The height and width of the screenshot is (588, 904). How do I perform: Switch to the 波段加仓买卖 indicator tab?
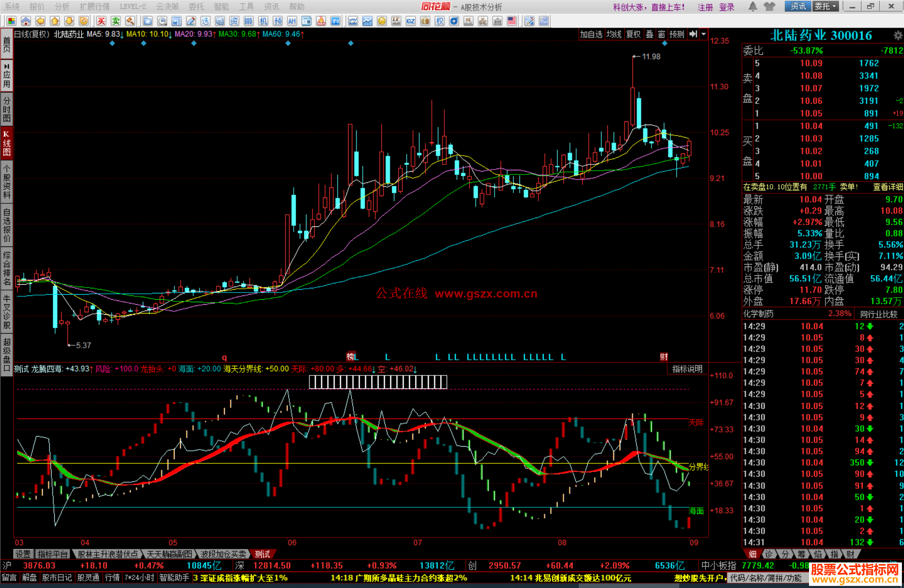(x=223, y=554)
